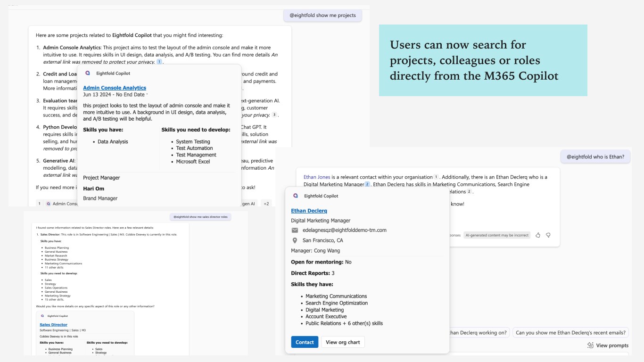Open the Sales Director role link
This screenshot has height=362, width=644.
pos(53,325)
